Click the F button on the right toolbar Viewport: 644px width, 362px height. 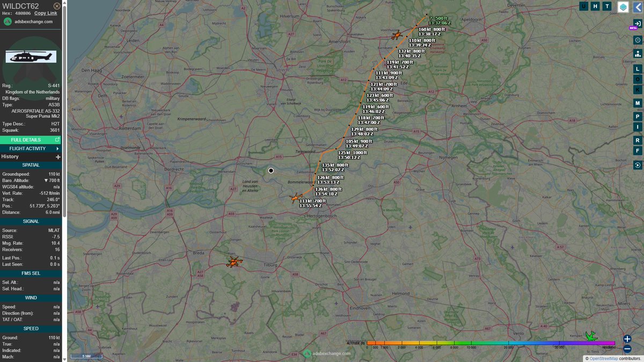(x=638, y=151)
